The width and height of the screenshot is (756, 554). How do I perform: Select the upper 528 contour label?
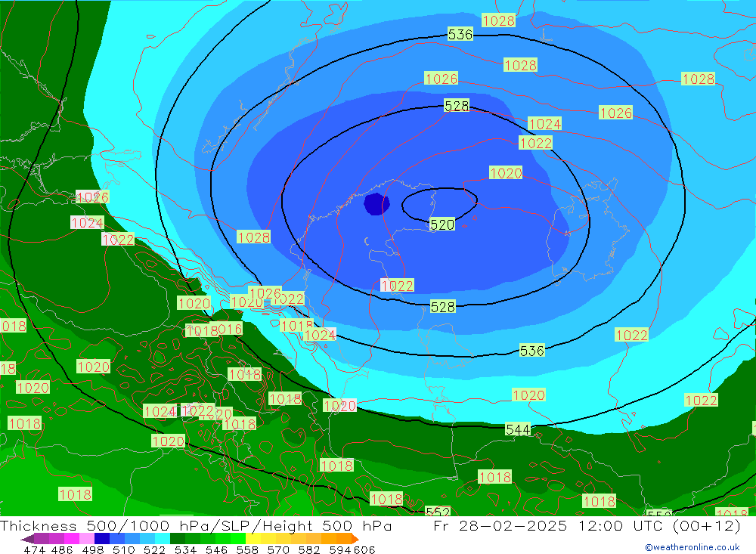(457, 106)
